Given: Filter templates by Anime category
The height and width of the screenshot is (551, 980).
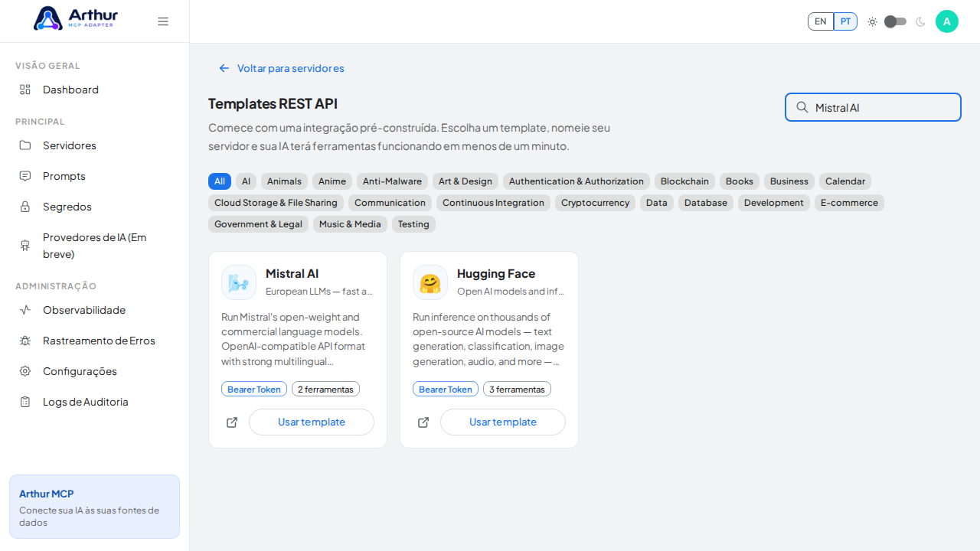Looking at the screenshot, I should (x=332, y=181).
